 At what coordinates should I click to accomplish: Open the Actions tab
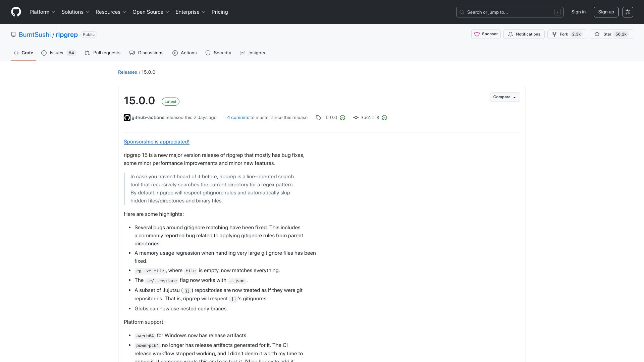(x=184, y=53)
